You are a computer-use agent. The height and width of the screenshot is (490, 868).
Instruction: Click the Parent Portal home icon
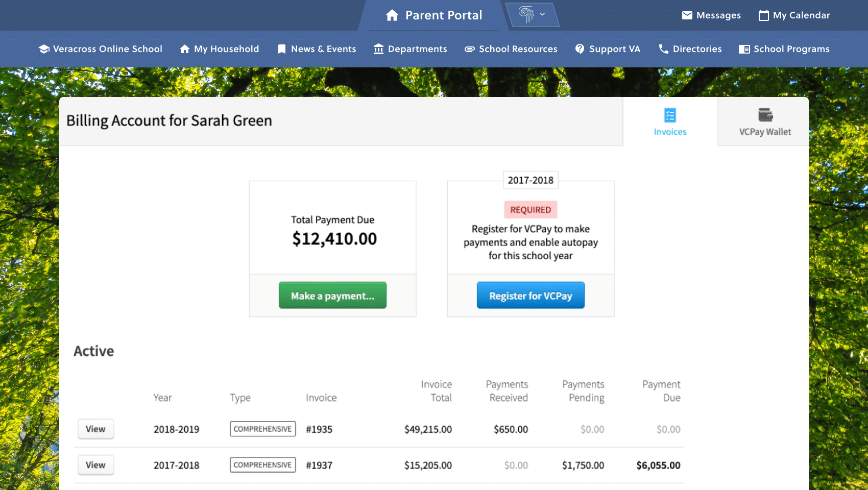pos(392,15)
